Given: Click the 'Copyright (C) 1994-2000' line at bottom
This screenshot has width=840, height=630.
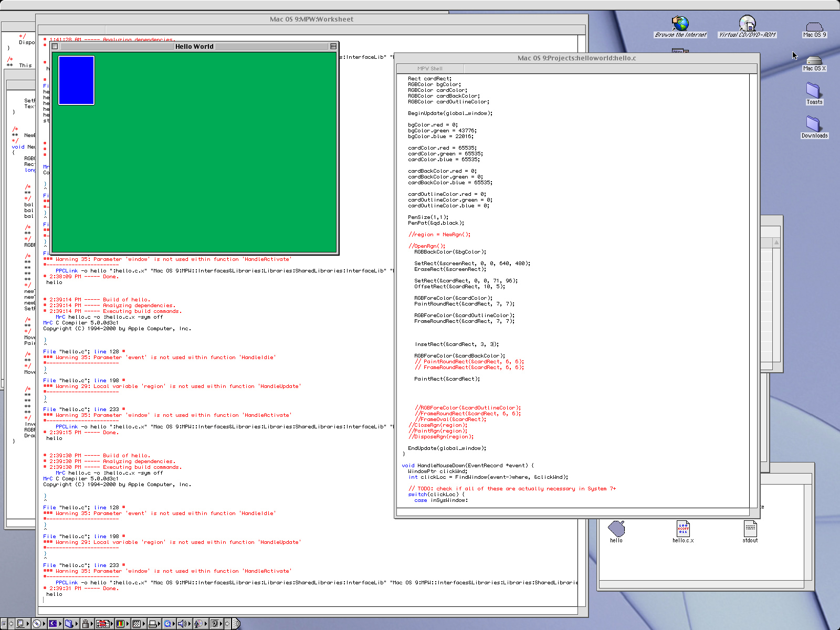Looking at the screenshot, I should tap(117, 485).
